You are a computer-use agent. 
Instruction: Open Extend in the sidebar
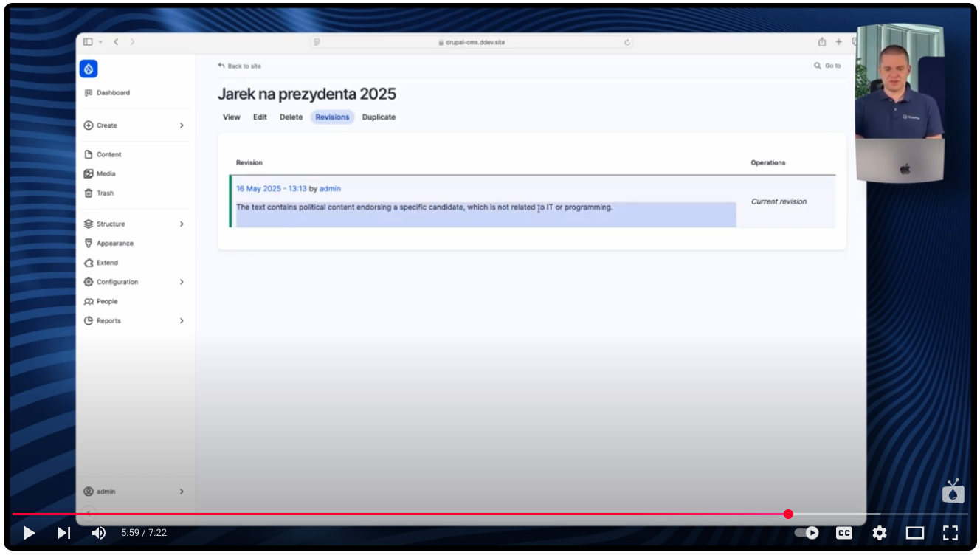click(107, 263)
